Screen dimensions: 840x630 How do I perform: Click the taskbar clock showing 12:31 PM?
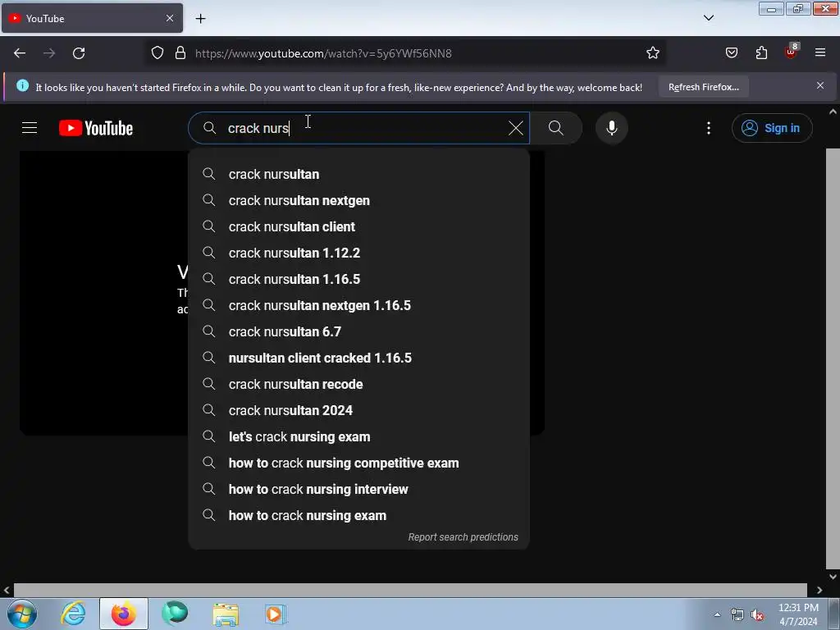coord(798,614)
